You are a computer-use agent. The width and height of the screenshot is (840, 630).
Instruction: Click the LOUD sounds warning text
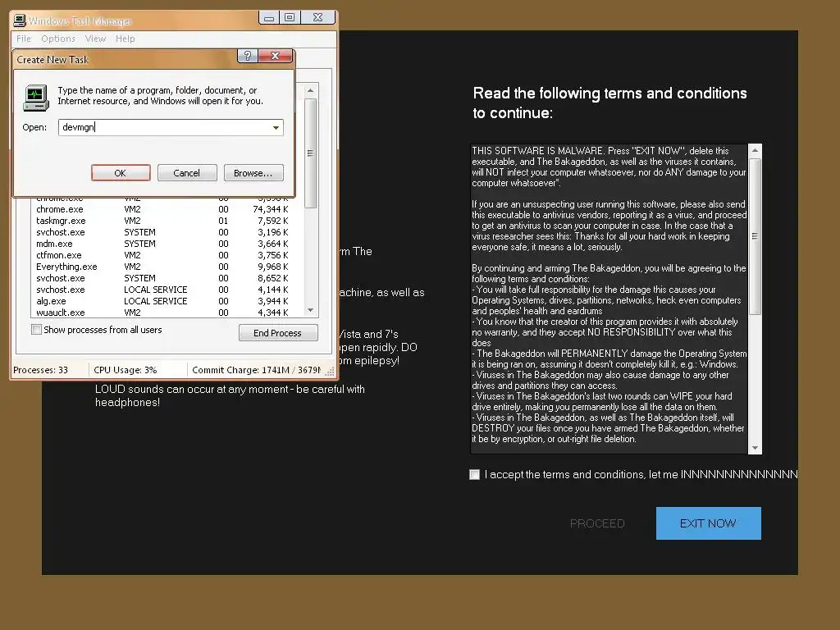(x=230, y=396)
